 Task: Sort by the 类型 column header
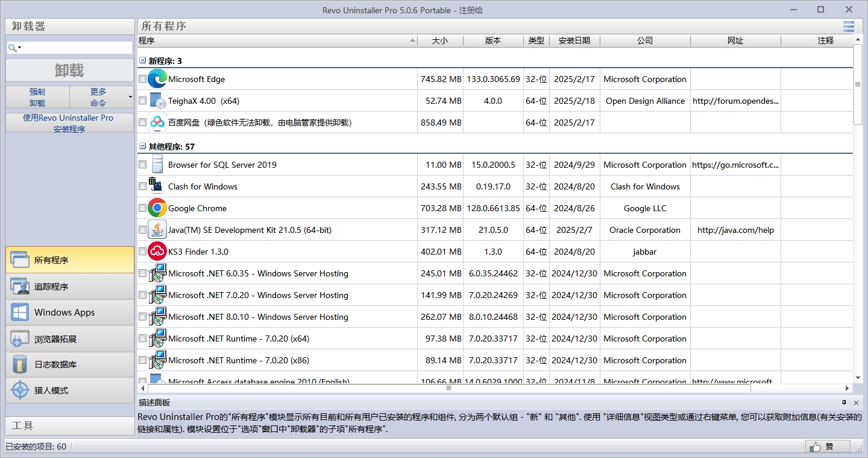coord(536,40)
